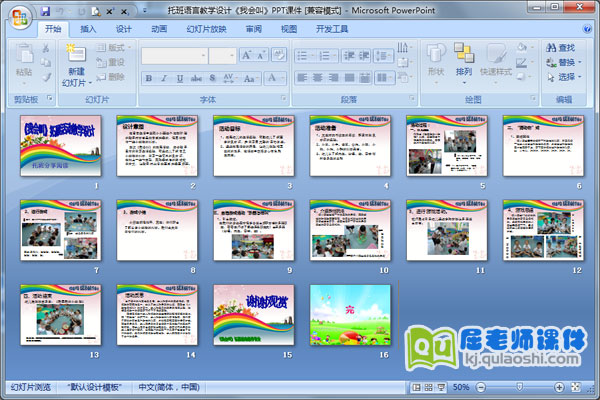This screenshot has height=400, width=600.
Task: Click the 50% zoom level button
Action: (x=462, y=387)
